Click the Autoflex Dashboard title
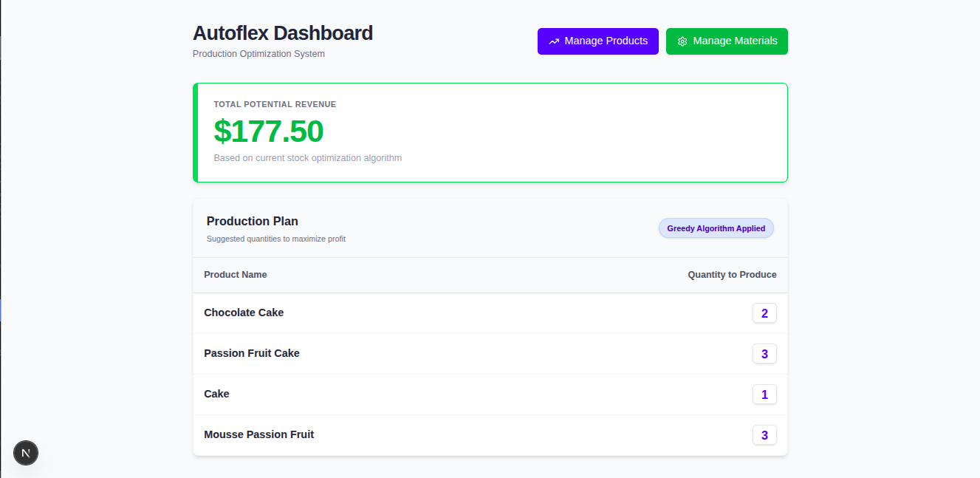 tap(282, 33)
